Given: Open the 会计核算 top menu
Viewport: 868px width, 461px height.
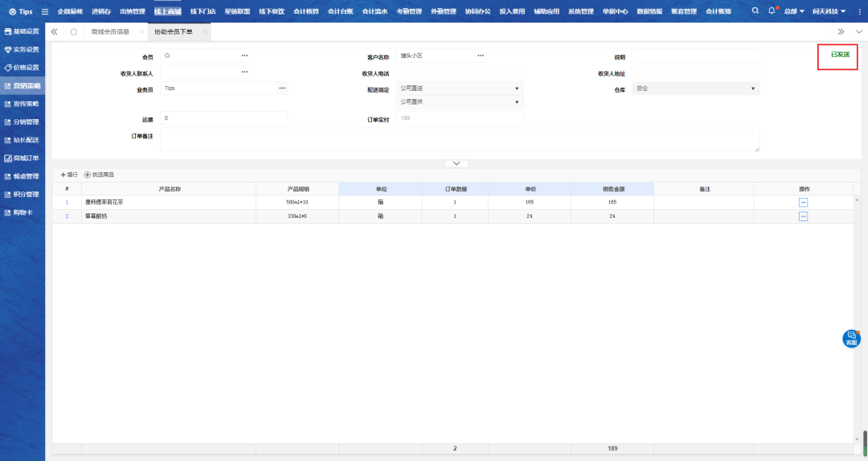Looking at the screenshot, I should (305, 12).
